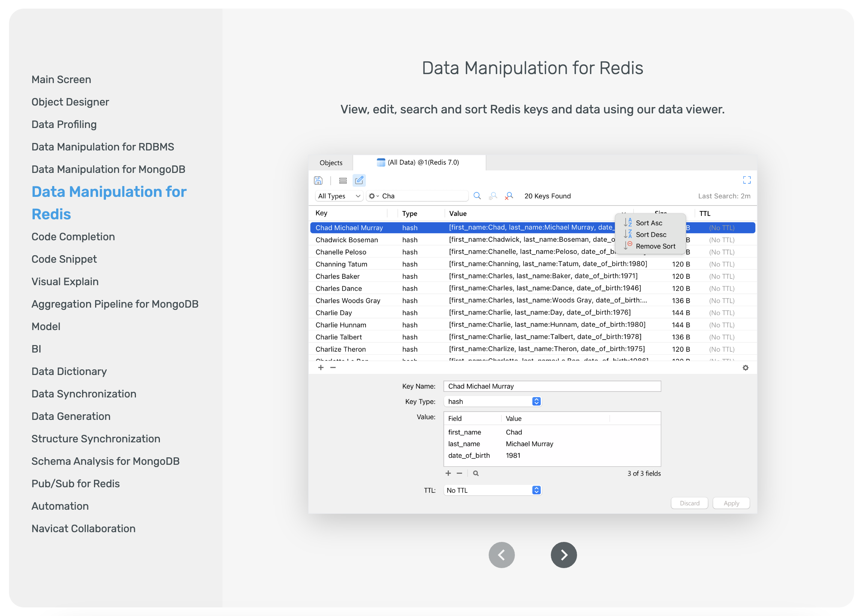Click the Discard button
865x616 pixels.
(x=689, y=503)
